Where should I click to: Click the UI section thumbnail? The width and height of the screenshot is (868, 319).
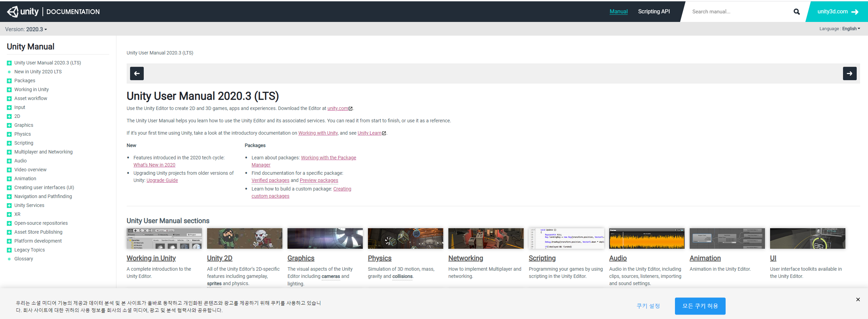808,238
